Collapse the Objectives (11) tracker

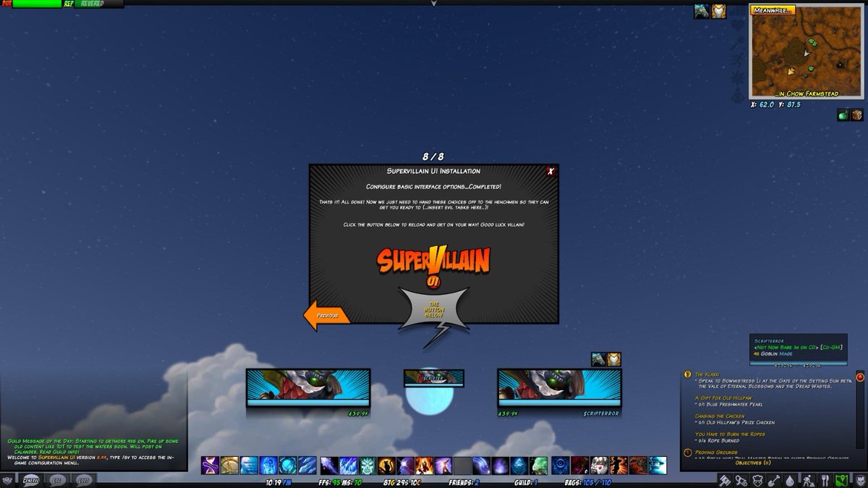click(x=754, y=463)
